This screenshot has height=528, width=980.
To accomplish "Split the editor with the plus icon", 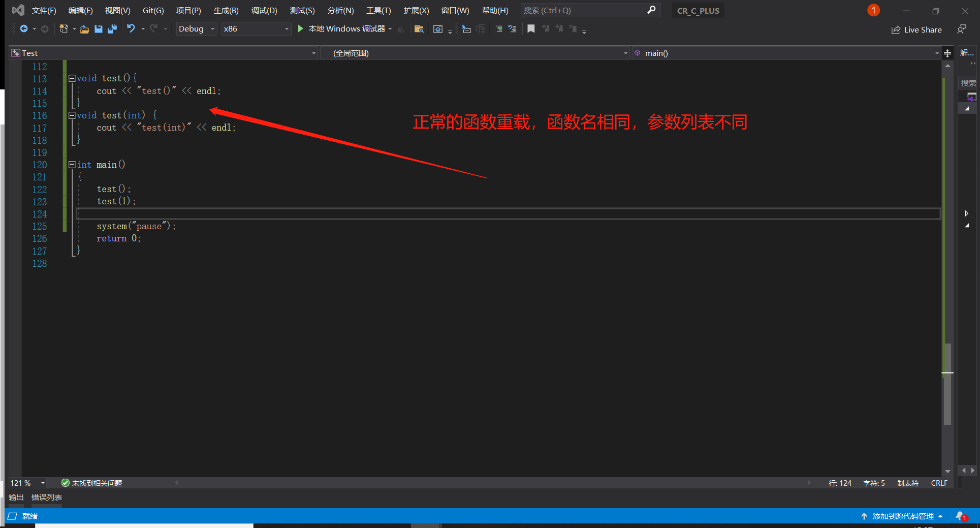I will click(x=947, y=53).
